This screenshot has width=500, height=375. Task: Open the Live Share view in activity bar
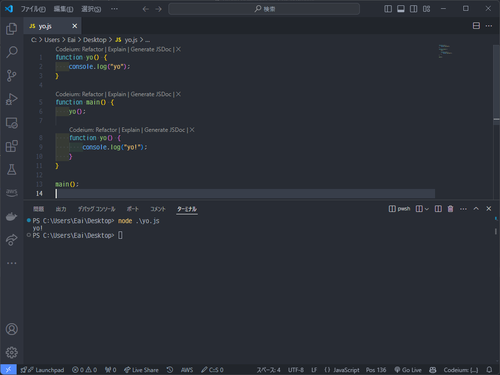[12, 240]
